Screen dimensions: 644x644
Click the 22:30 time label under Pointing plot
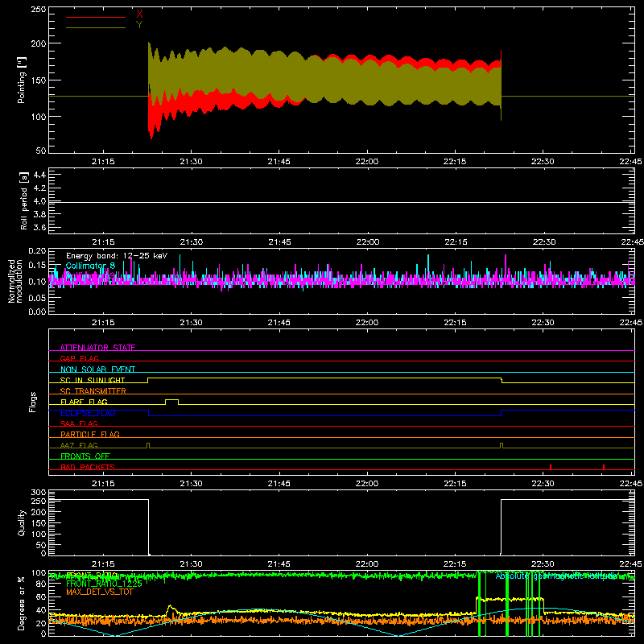[543, 162]
